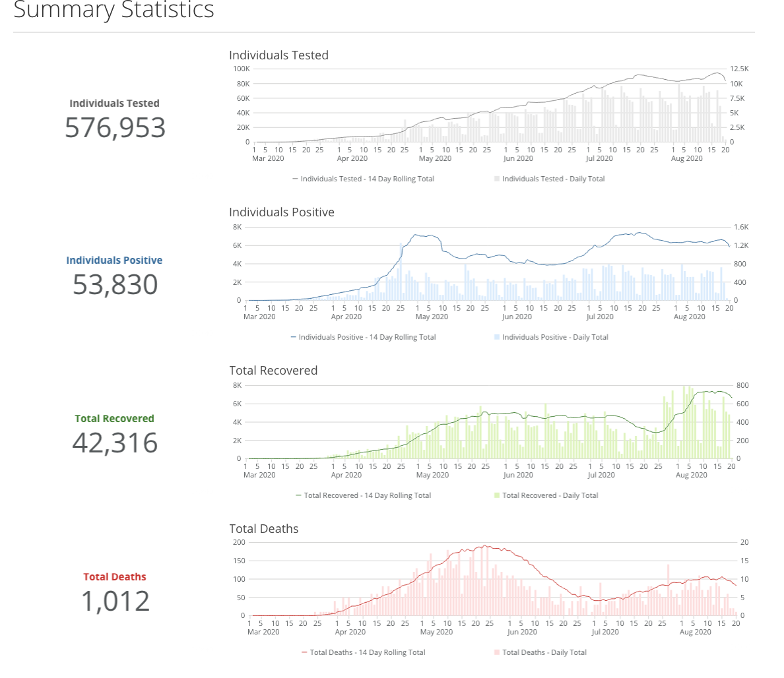Select the 42,316 recovered count
The height and width of the screenshot is (678, 784).
pyautogui.click(x=115, y=443)
